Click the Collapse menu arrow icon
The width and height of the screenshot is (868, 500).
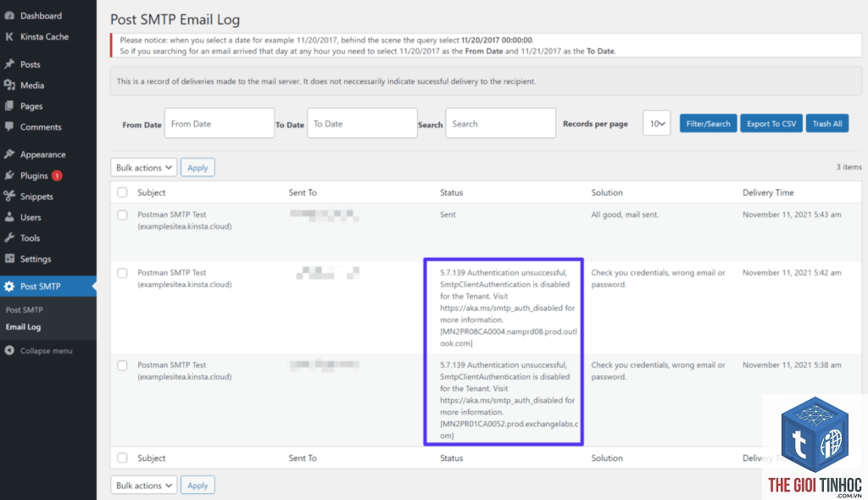9,351
